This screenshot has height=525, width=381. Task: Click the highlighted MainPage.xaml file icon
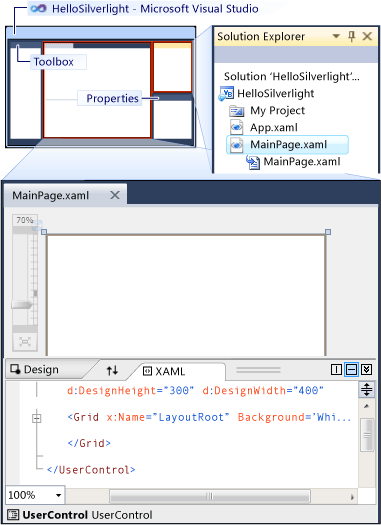[x=236, y=145]
